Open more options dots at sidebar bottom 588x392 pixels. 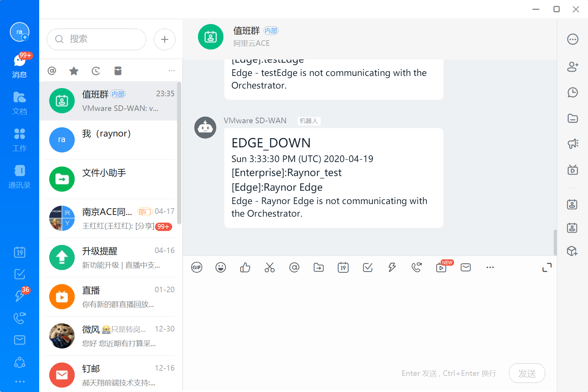click(x=20, y=381)
